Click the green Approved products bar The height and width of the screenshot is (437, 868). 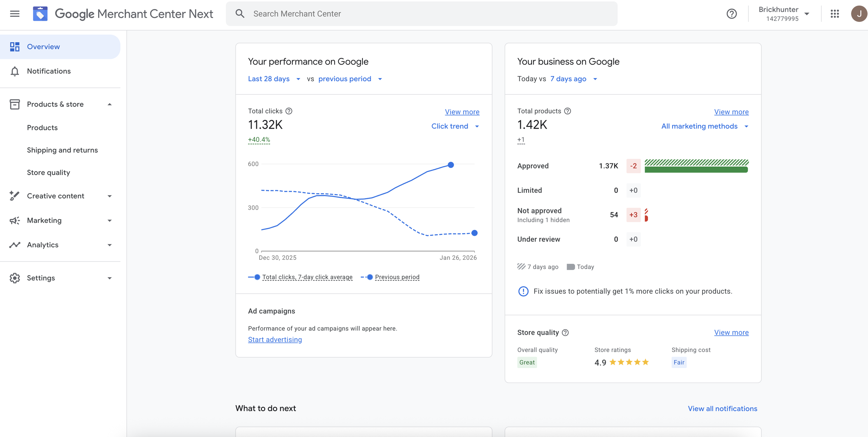696,170
